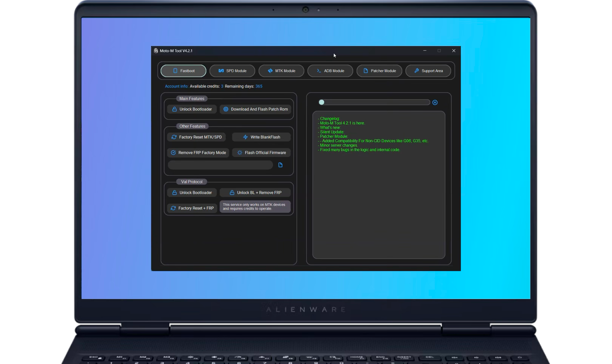Click Flash Official Firmware button
This screenshot has width=612, height=364.
(x=261, y=153)
